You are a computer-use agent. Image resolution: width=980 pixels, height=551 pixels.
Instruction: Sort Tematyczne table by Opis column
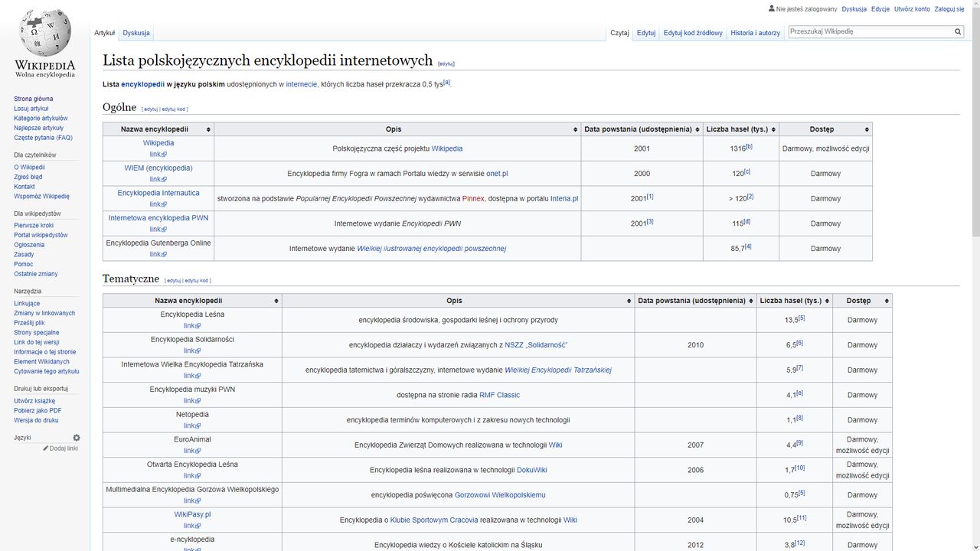click(458, 301)
